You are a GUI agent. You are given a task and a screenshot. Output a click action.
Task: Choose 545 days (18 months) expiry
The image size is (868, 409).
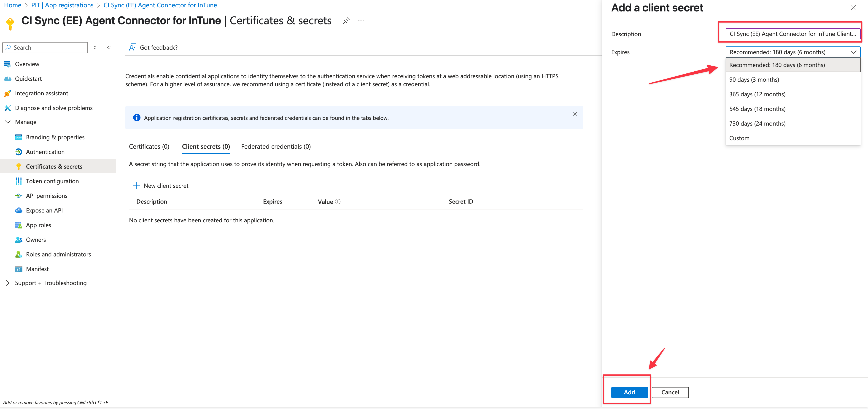793,109
